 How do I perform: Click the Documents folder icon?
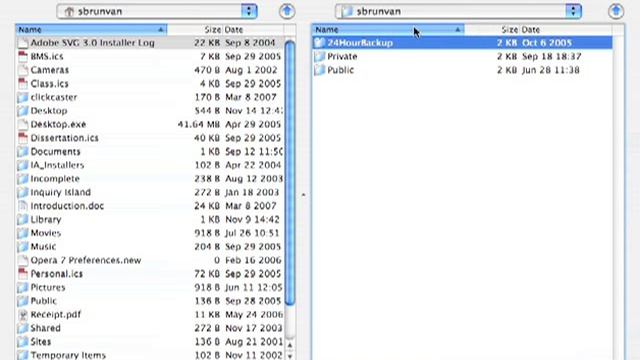click(x=23, y=151)
